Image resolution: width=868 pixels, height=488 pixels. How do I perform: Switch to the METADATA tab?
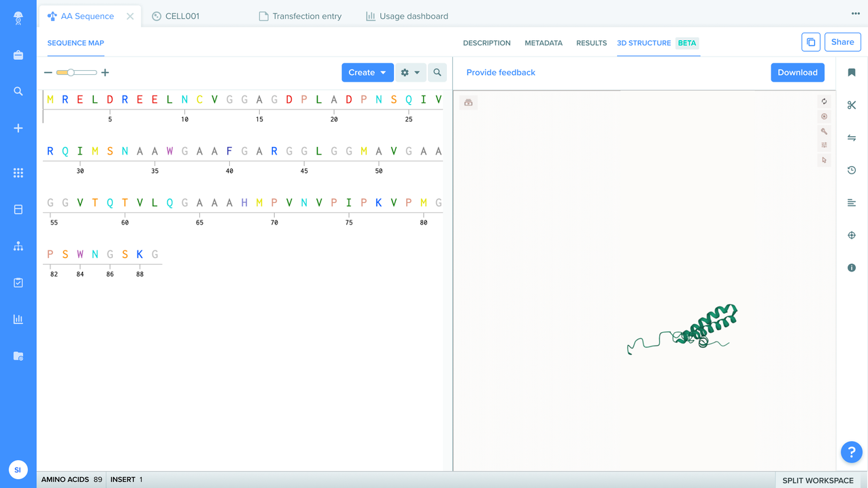coord(544,43)
